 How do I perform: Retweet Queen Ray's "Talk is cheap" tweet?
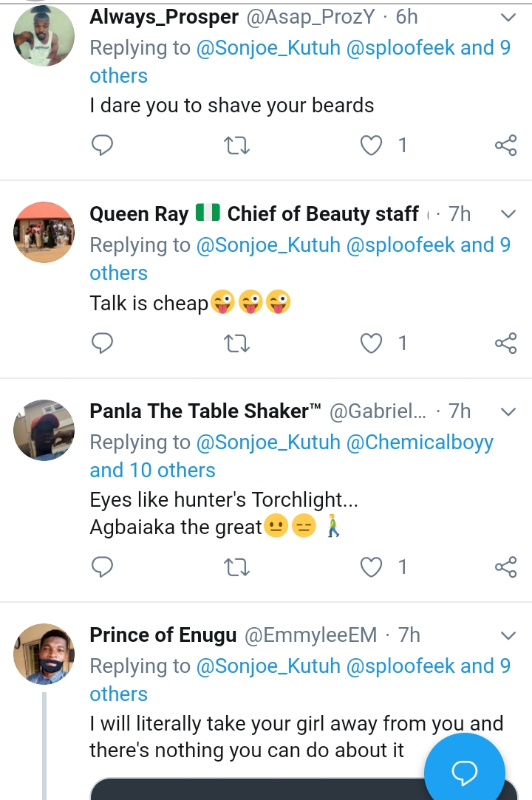[236, 343]
